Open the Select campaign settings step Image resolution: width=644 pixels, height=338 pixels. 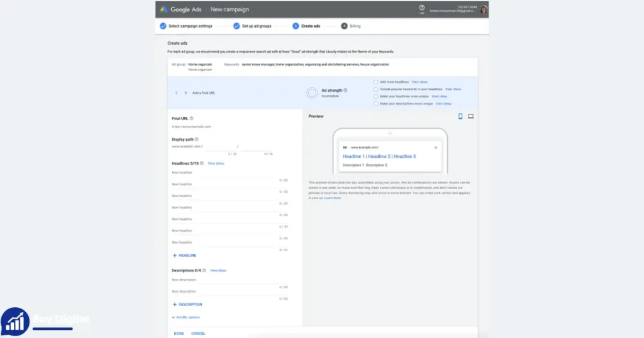point(186,26)
